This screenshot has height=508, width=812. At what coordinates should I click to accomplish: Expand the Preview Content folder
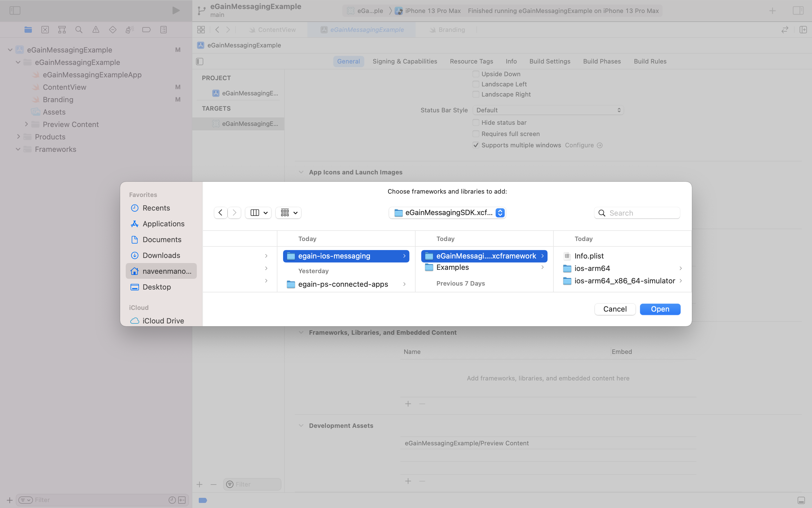tap(26, 124)
